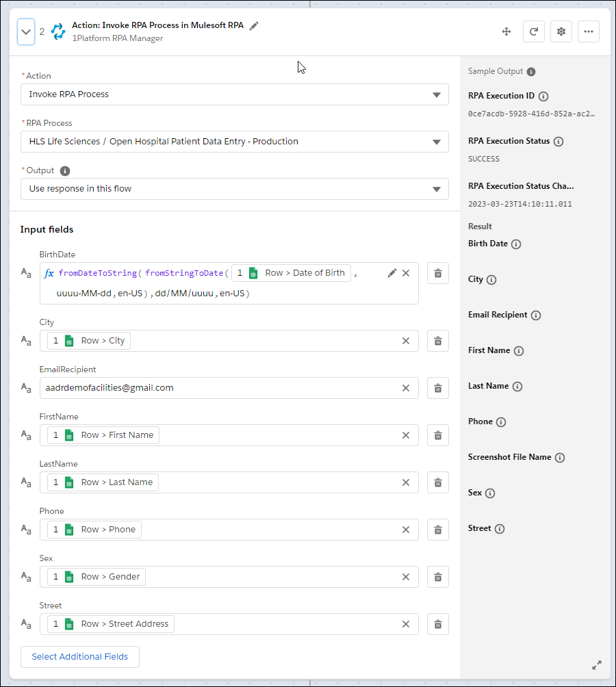Open action settings via the gear icon
616x687 pixels.
coord(561,31)
